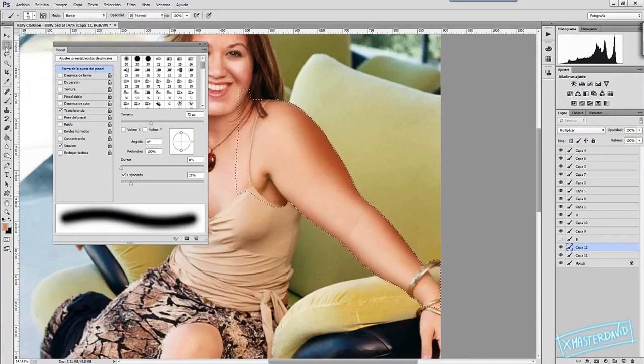Open the Filtro menu
Screen dimensions: 644x364
(131, 5)
